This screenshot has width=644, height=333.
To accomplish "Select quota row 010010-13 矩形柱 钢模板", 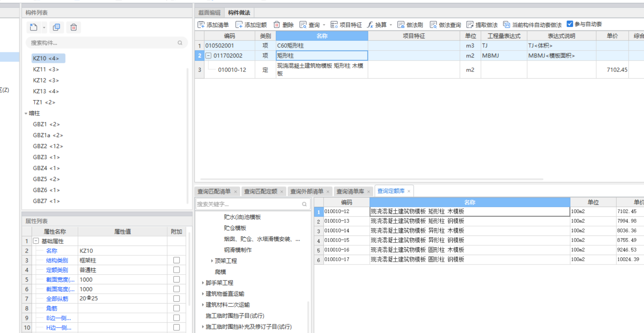I will (x=479, y=221).
